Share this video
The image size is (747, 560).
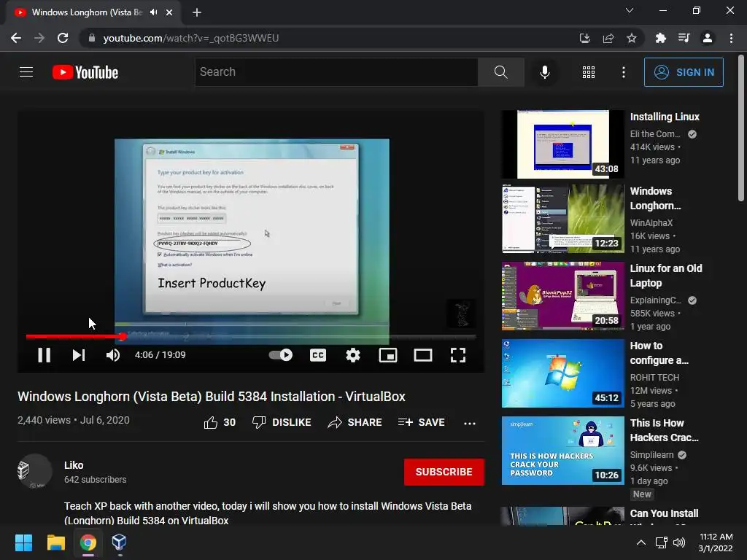click(x=355, y=422)
